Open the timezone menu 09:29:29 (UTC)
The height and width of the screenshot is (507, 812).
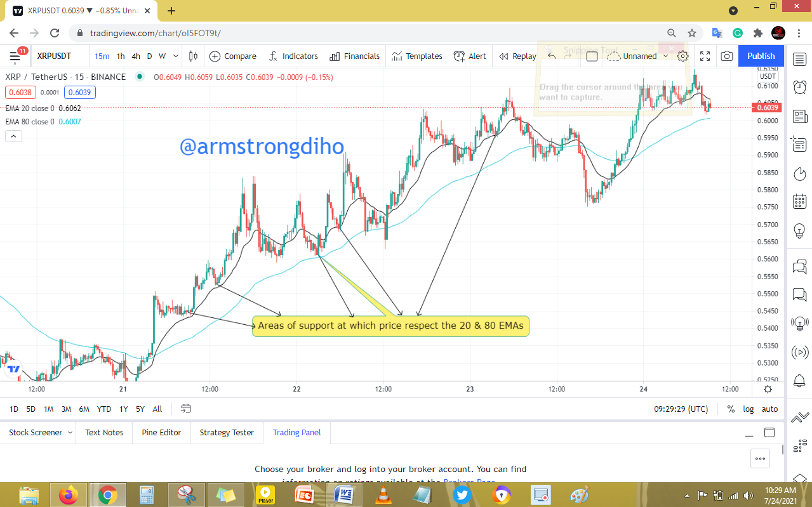[x=681, y=409]
